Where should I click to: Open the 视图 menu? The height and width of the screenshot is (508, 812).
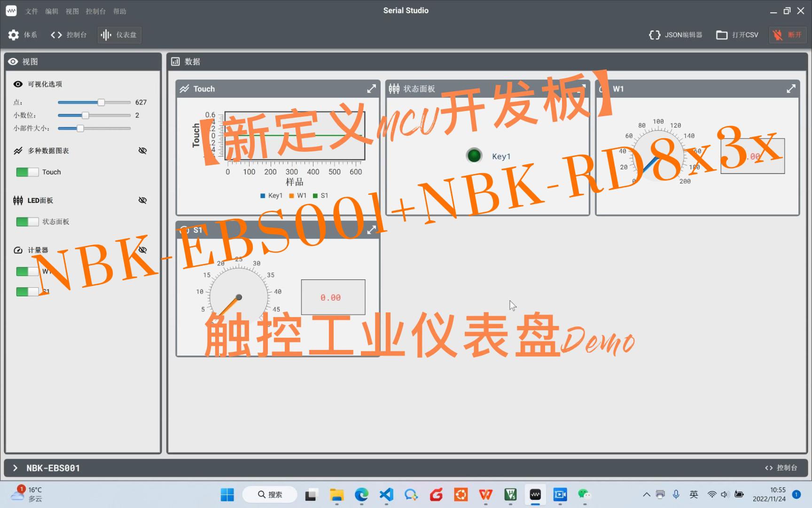click(72, 11)
